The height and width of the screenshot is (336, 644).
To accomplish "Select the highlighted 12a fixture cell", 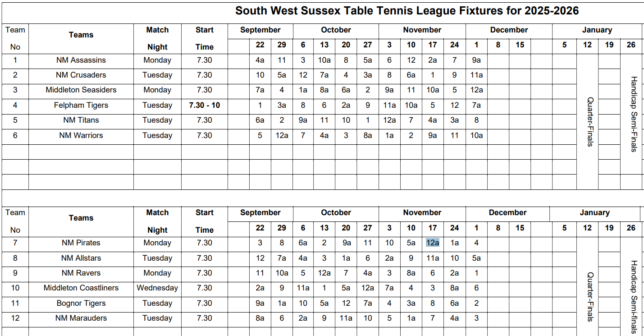I will [x=433, y=243].
